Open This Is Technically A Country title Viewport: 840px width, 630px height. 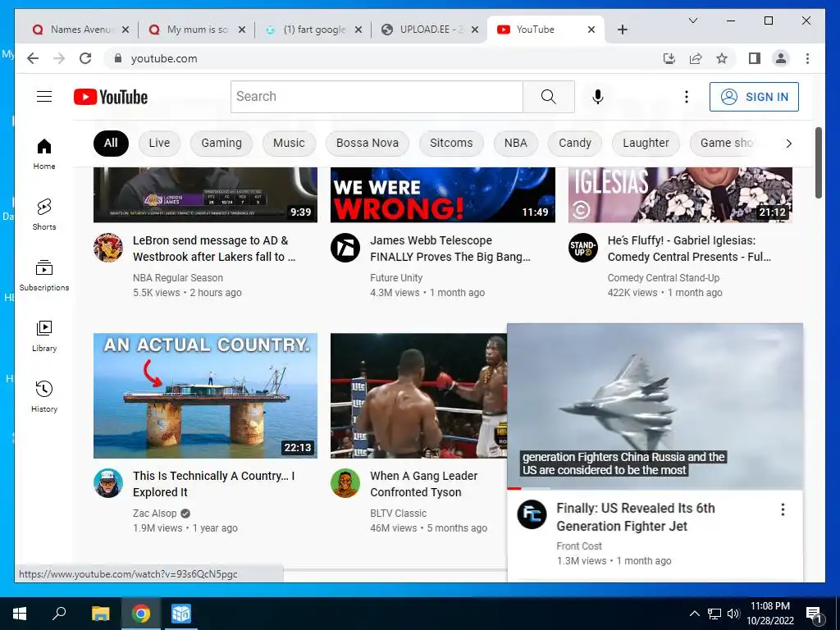pyautogui.click(x=214, y=484)
